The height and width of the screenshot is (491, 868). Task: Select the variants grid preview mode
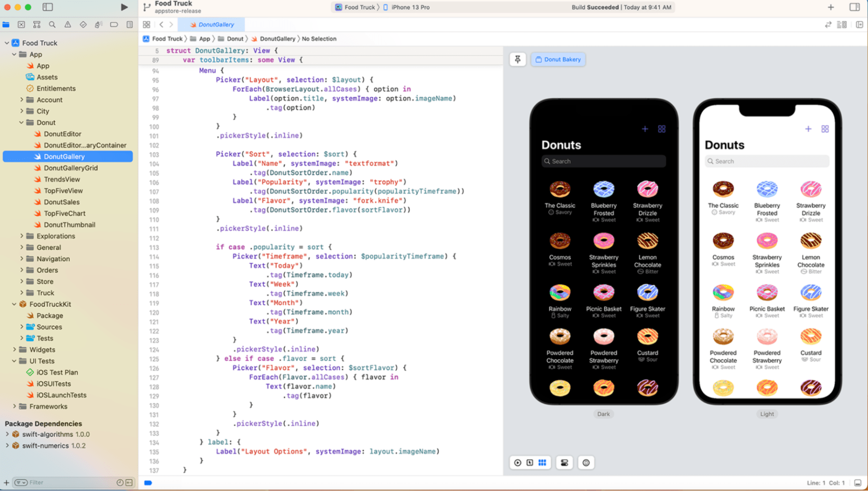542,462
